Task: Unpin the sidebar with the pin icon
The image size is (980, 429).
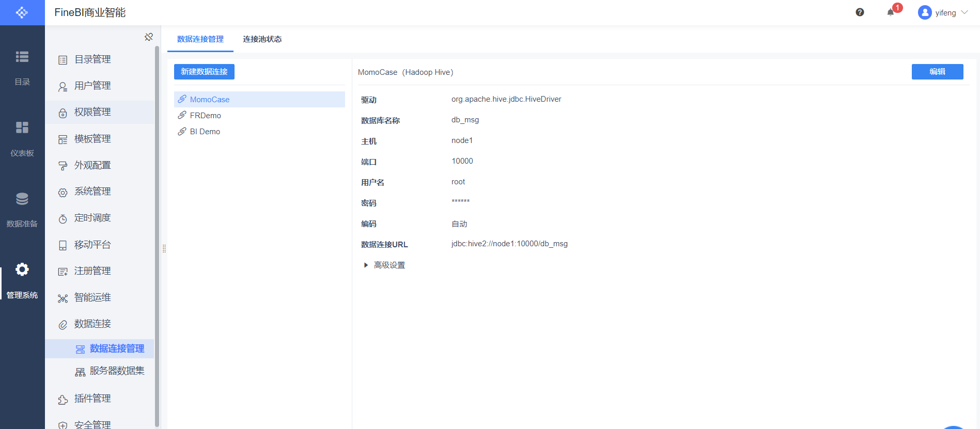Action: pyautogui.click(x=149, y=37)
